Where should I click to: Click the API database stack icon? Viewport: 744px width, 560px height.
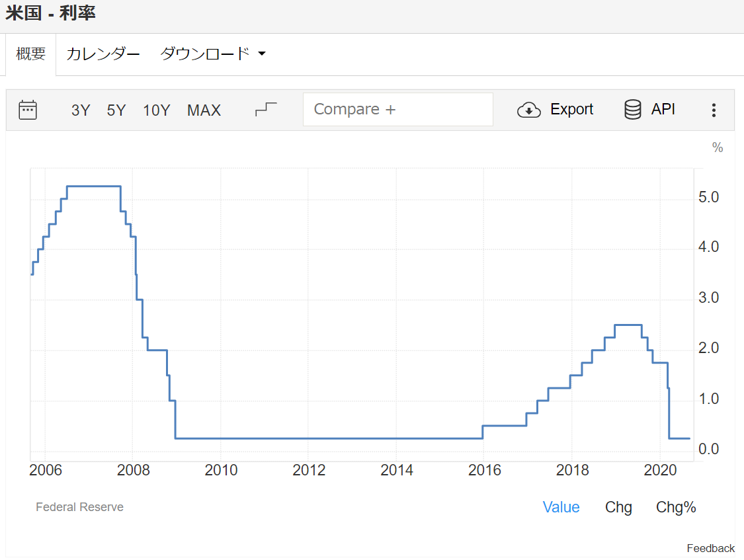pyautogui.click(x=632, y=110)
